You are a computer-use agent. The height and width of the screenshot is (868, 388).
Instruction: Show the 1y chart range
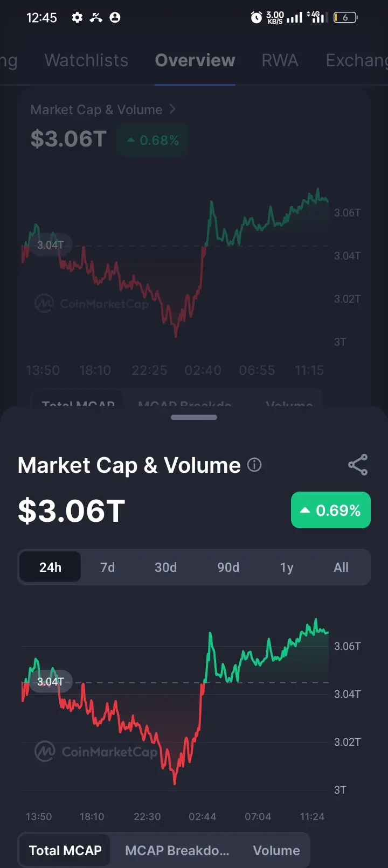[x=287, y=567]
